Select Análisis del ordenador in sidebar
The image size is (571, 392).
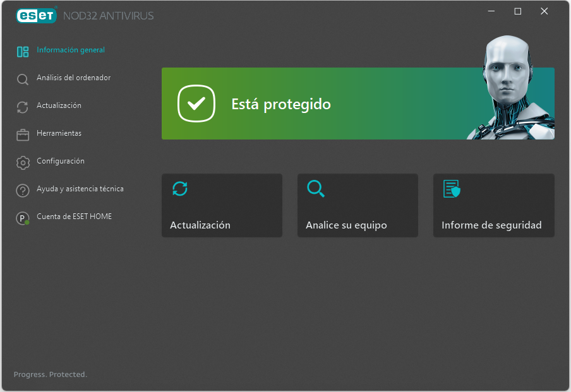pos(73,78)
